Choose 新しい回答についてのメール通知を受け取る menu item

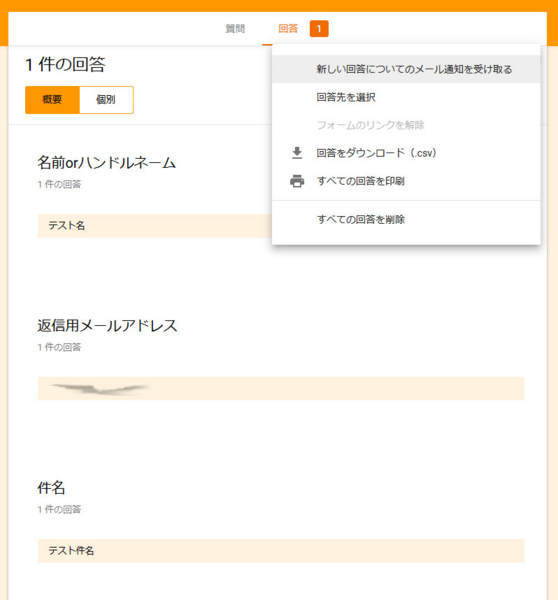(406, 69)
